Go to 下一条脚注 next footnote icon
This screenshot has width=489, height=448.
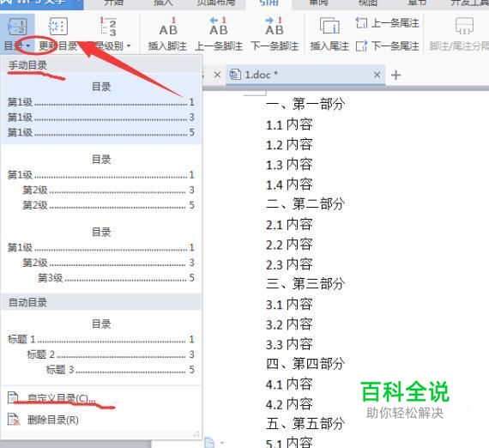pos(275,27)
